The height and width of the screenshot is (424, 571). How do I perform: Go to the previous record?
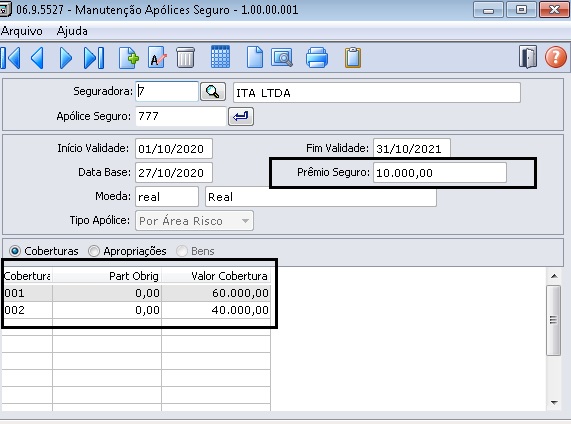pyautogui.click(x=38, y=58)
